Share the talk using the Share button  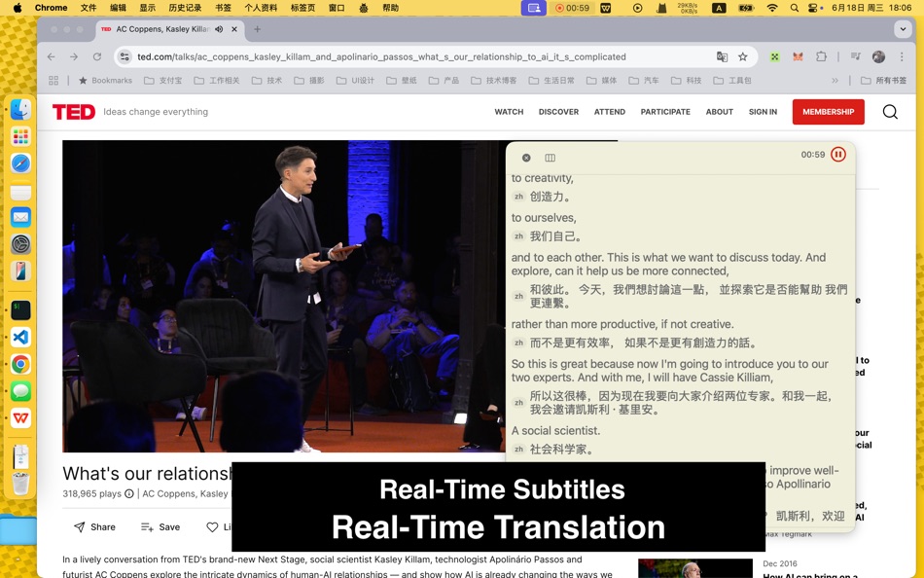coord(94,526)
